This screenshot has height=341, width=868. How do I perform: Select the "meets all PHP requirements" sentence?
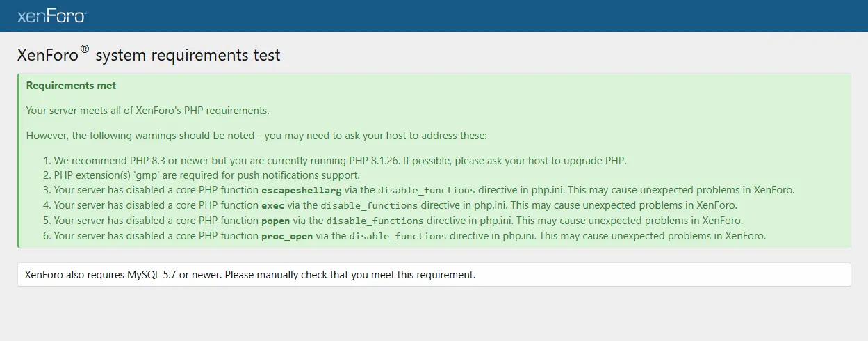[147, 111]
